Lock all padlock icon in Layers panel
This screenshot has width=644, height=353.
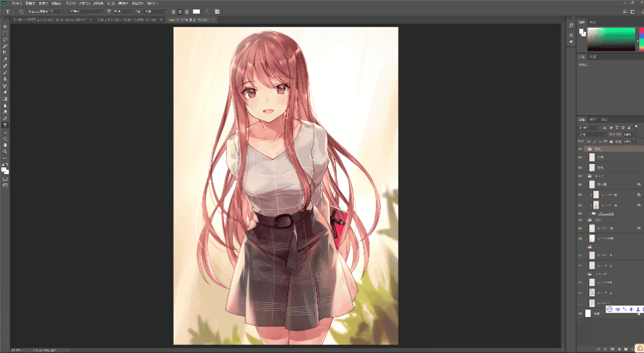[x=611, y=142]
